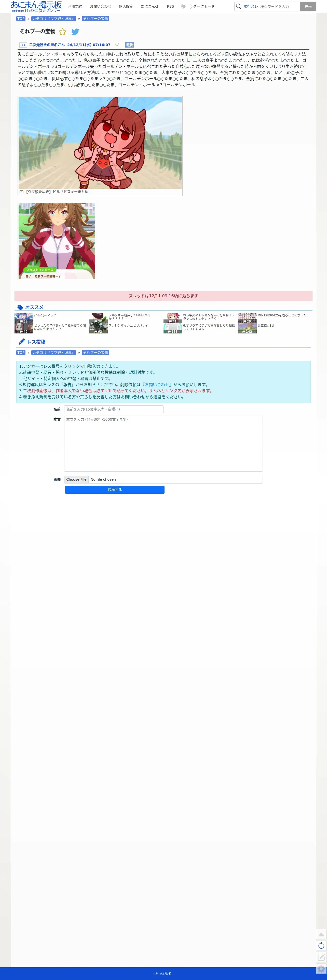
Task: Click the top breadcrumb TOP tag
Action: pyautogui.click(x=21, y=19)
